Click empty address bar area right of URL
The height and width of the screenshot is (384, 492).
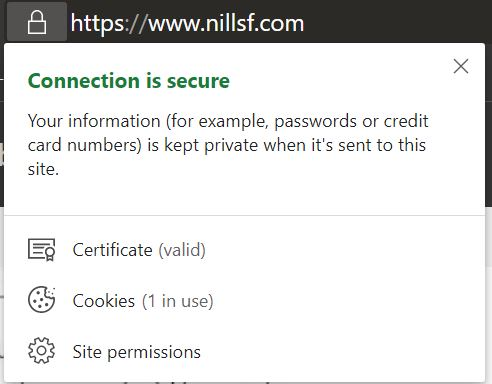397,22
